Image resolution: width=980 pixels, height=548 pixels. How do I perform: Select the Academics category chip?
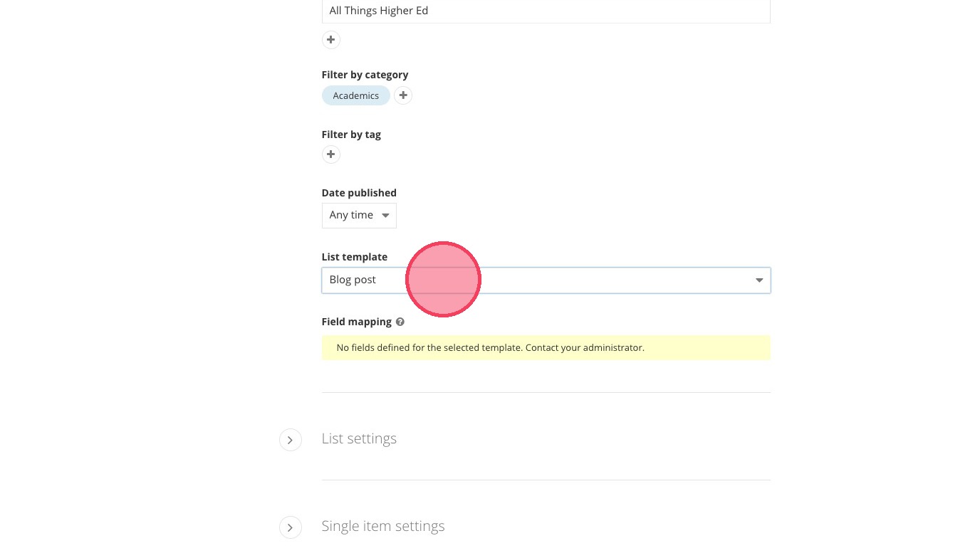[355, 95]
